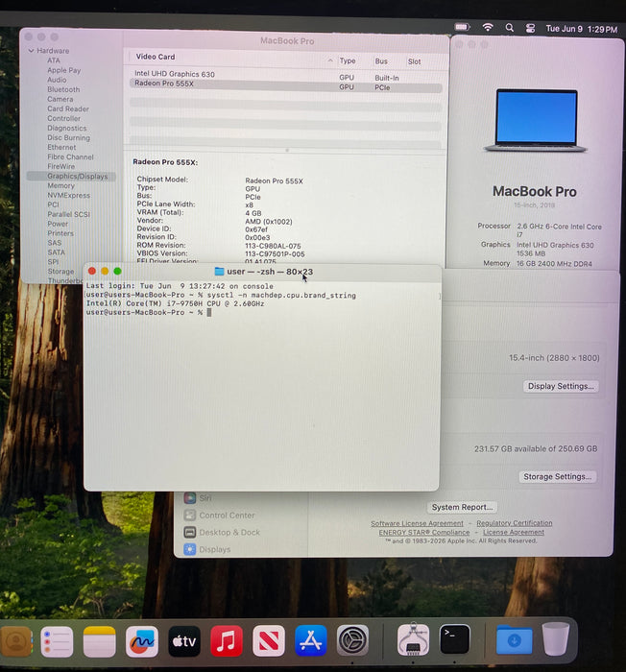Open the Wi-Fi menu bar icon
Viewport: 626px width, 672px height.
[488, 28]
